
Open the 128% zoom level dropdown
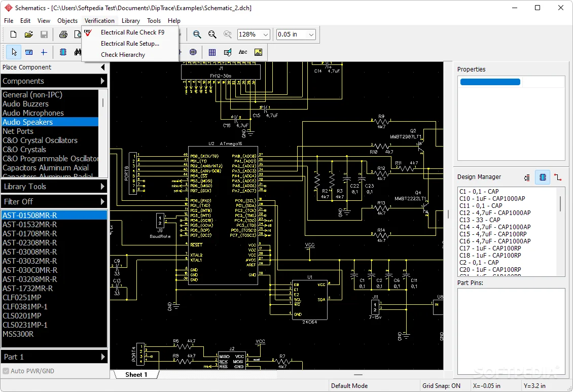[x=267, y=34]
